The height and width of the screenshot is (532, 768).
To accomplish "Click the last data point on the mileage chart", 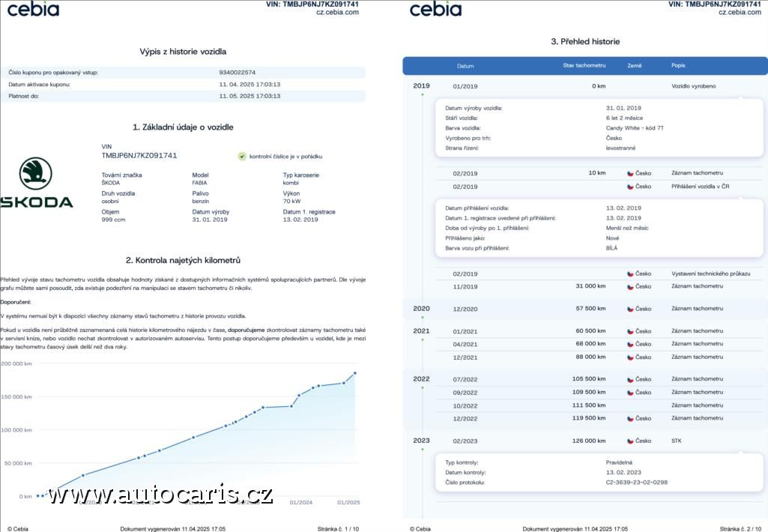I will [x=355, y=373].
